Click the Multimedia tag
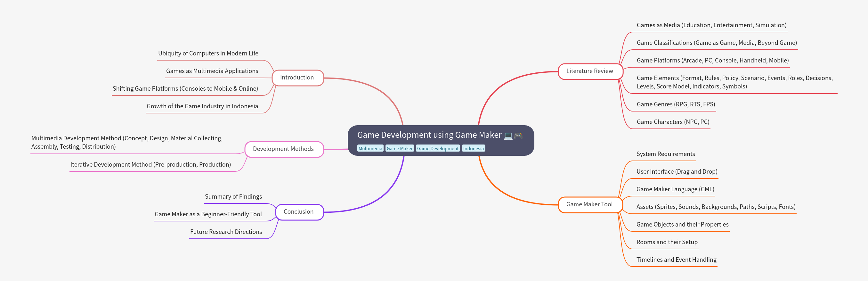Screen dimensions: 868x281 point(370,148)
